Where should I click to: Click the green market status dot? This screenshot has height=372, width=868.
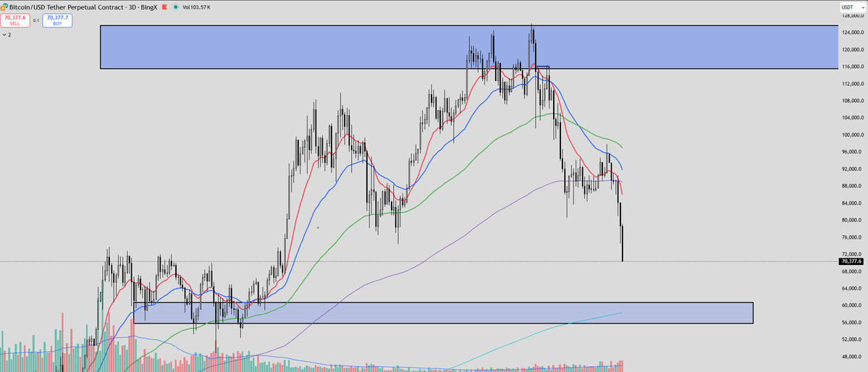(x=175, y=7)
